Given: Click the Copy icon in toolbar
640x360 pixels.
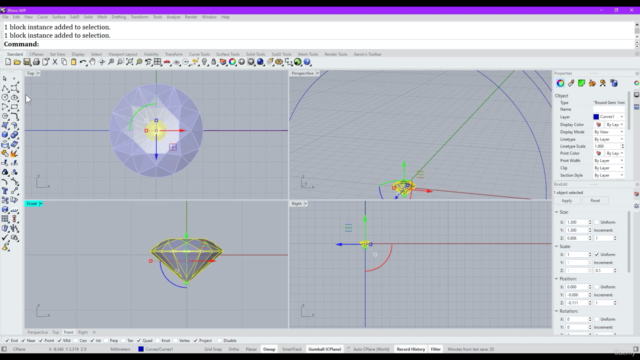Looking at the screenshot, I should click(x=64, y=62).
